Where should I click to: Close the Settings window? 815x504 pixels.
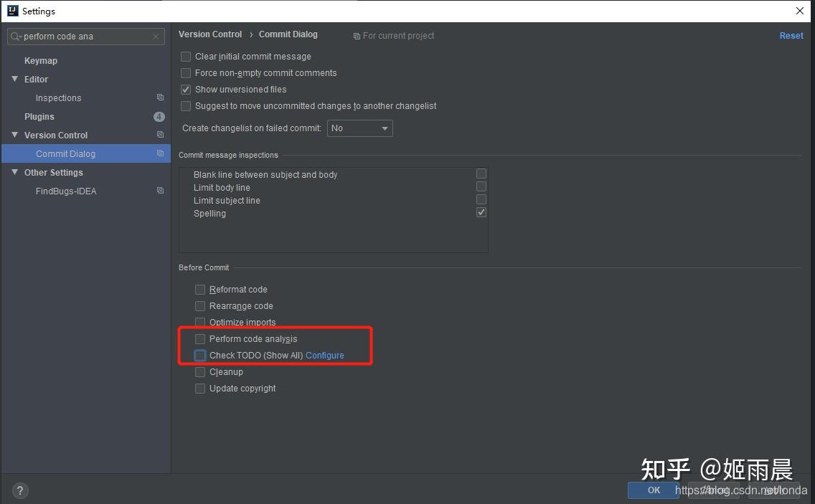[x=799, y=11]
